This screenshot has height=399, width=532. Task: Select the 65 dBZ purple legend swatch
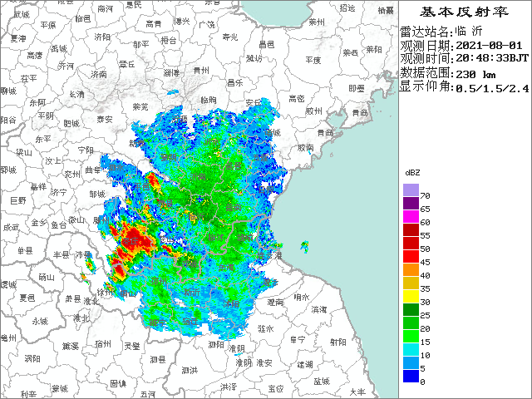[x=411, y=204]
